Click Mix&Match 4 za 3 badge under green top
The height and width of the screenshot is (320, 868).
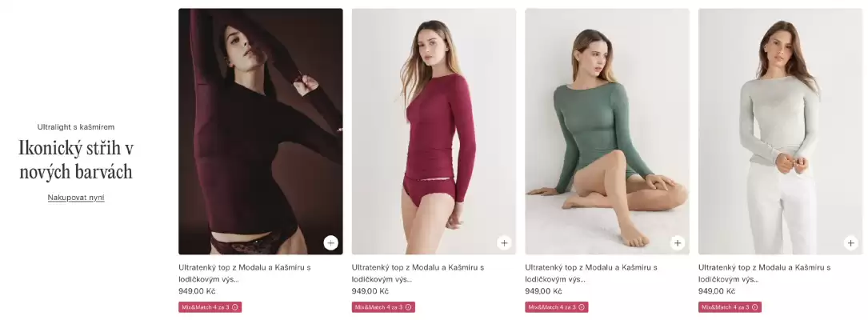click(x=556, y=307)
